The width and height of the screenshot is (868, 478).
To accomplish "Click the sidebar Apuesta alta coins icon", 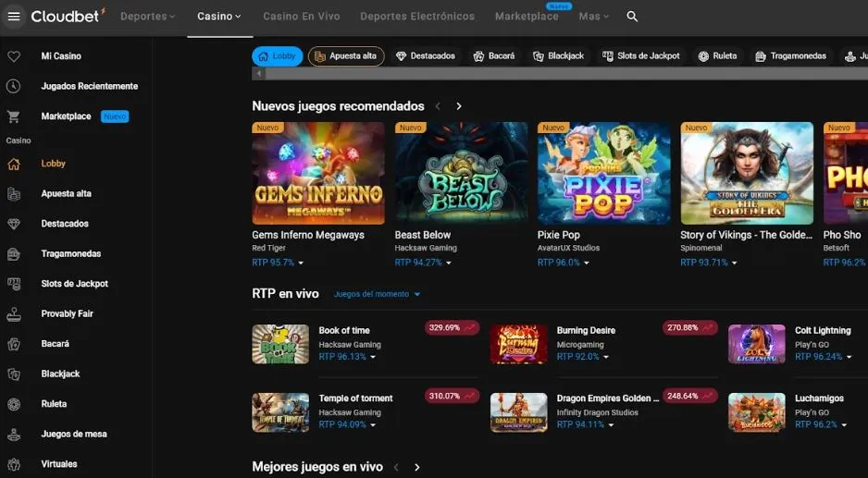I will point(13,193).
